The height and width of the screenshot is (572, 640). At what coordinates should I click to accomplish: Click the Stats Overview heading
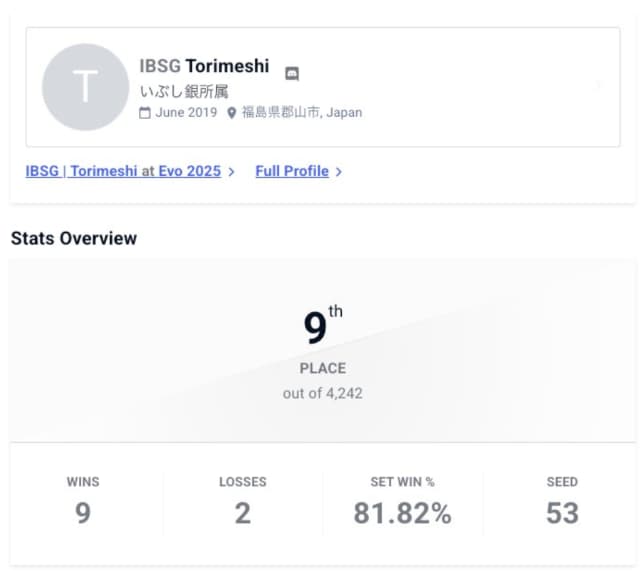click(x=74, y=238)
